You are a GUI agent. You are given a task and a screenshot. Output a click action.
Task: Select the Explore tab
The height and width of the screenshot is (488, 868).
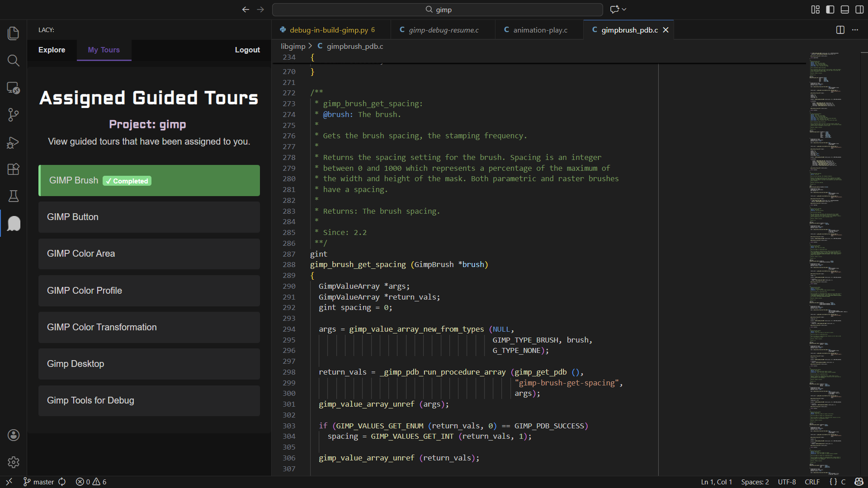52,50
